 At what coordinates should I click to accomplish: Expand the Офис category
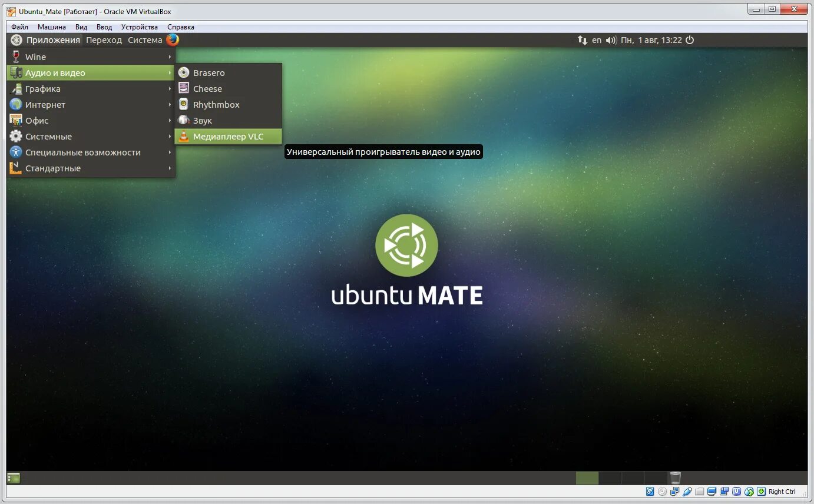(x=91, y=121)
